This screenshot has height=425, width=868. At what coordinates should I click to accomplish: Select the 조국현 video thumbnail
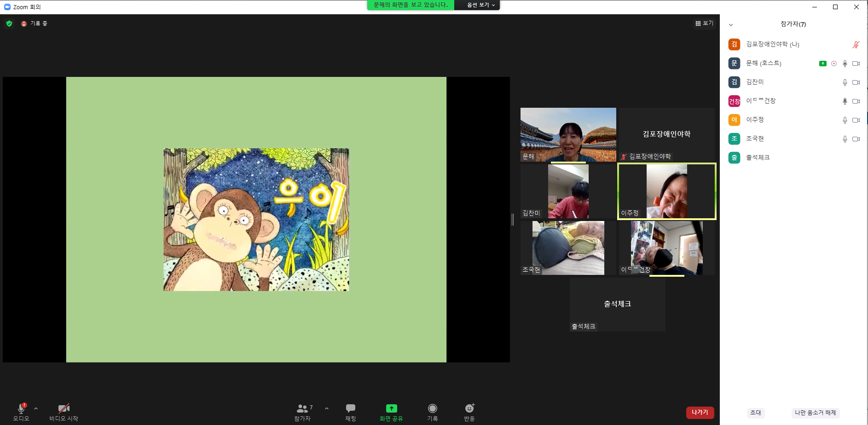point(568,248)
